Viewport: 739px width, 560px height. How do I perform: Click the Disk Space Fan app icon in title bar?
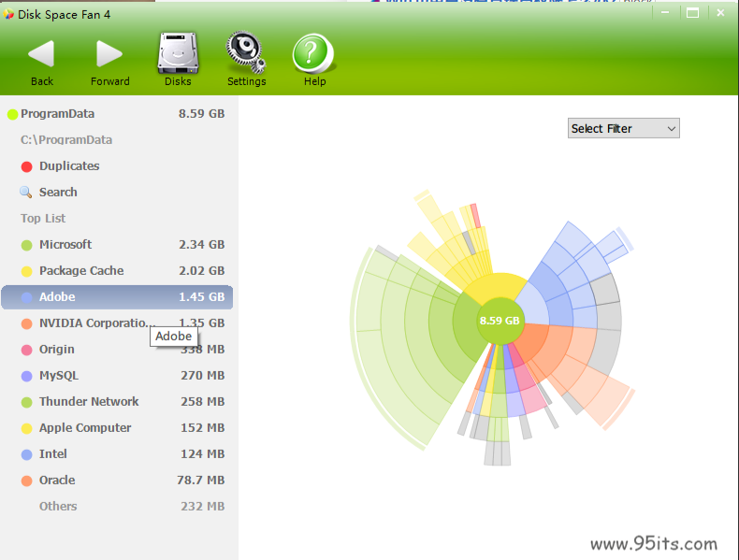[8, 14]
